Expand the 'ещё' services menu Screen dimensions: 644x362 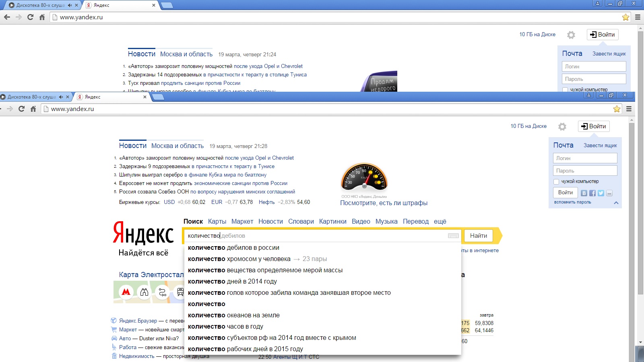(440, 221)
